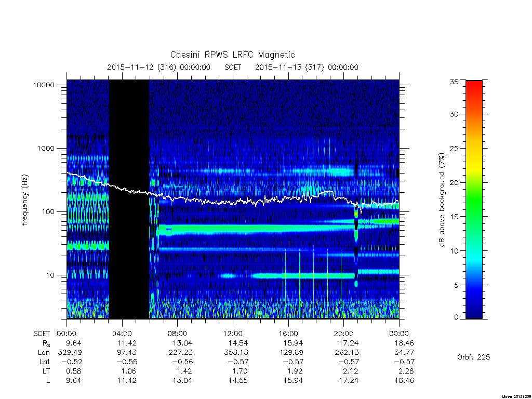Click the longitude value '262.13'

click(347, 353)
